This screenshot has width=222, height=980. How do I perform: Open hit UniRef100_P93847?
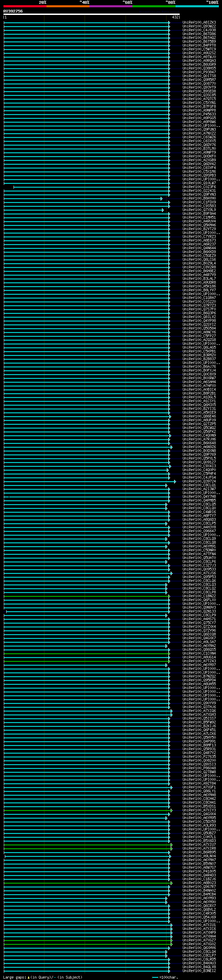[x=199, y=72]
